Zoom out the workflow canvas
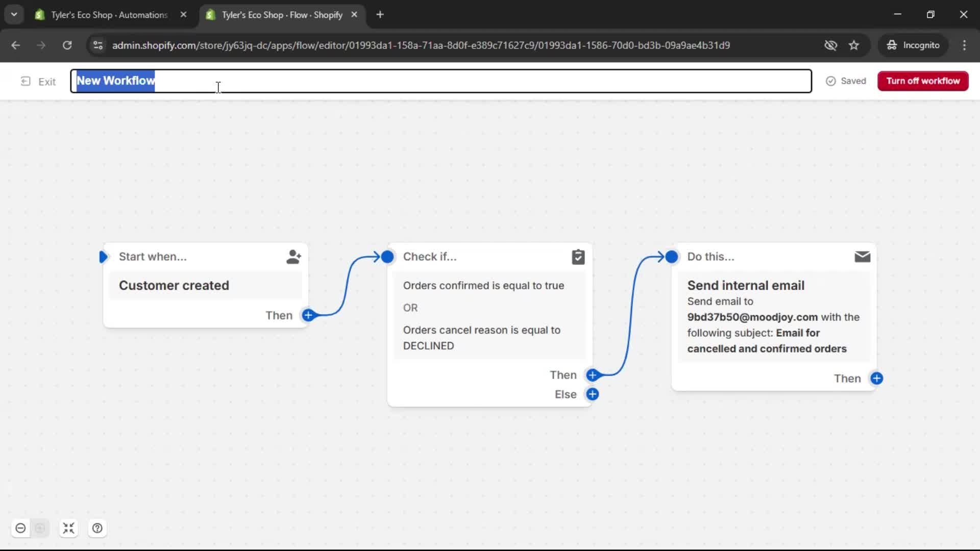The image size is (980, 551). [x=20, y=528]
